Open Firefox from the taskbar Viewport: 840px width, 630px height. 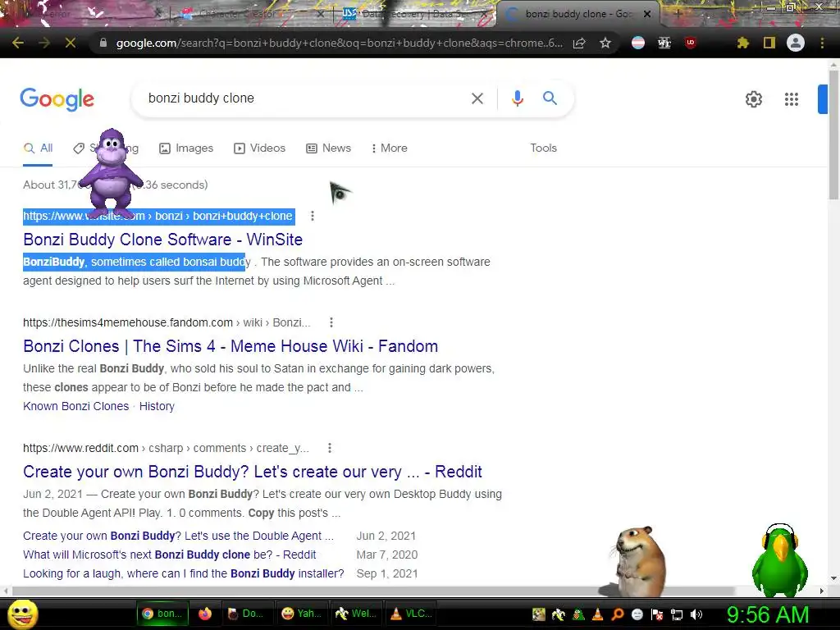(x=205, y=614)
